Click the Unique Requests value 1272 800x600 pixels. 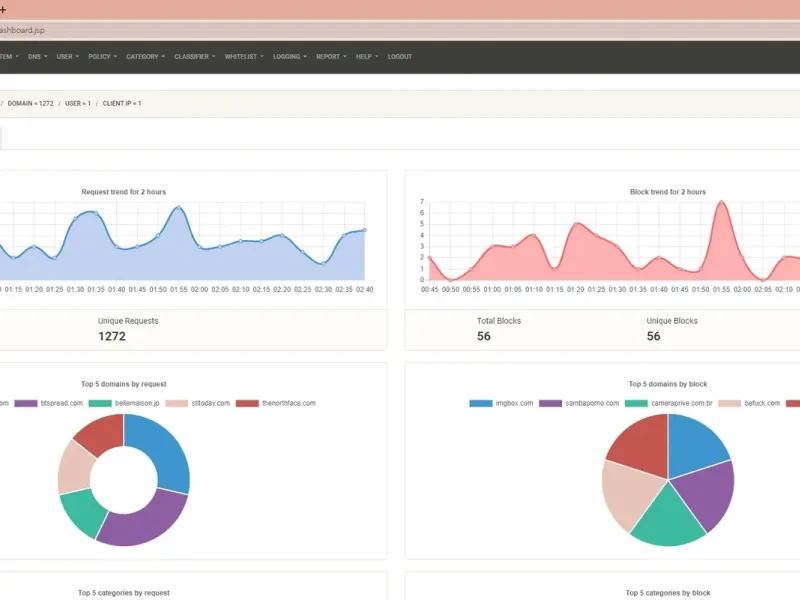click(x=112, y=336)
